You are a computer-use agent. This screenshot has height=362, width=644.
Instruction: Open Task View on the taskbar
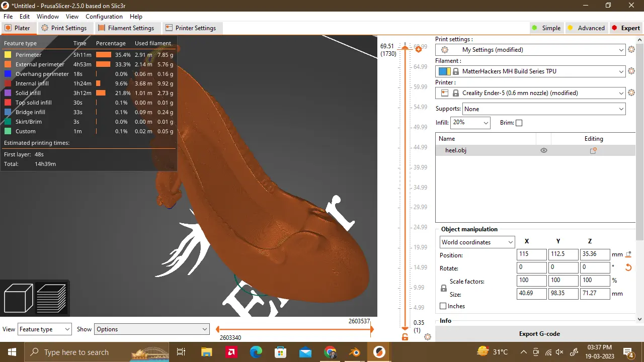click(181, 352)
